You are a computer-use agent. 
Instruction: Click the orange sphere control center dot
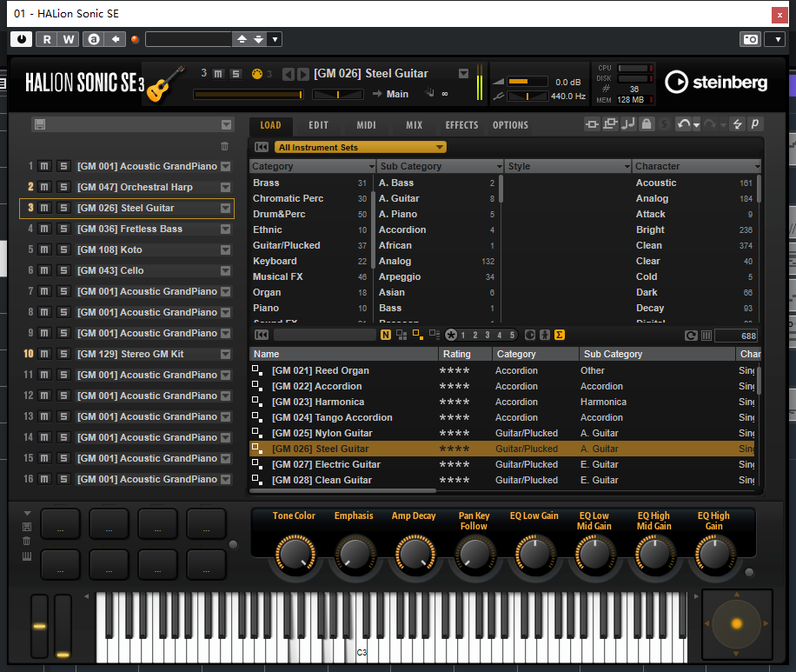point(737,623)
